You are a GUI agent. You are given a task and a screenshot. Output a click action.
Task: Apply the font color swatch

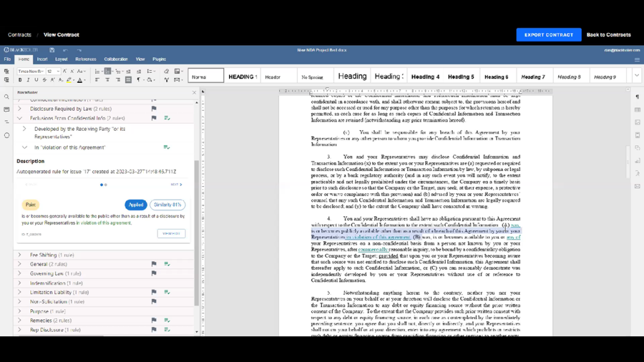pos(80,80)
